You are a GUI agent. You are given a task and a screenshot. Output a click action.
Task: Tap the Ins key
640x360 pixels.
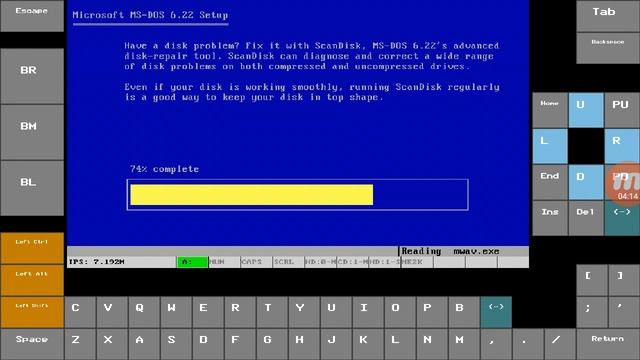(x=550, y=218)
